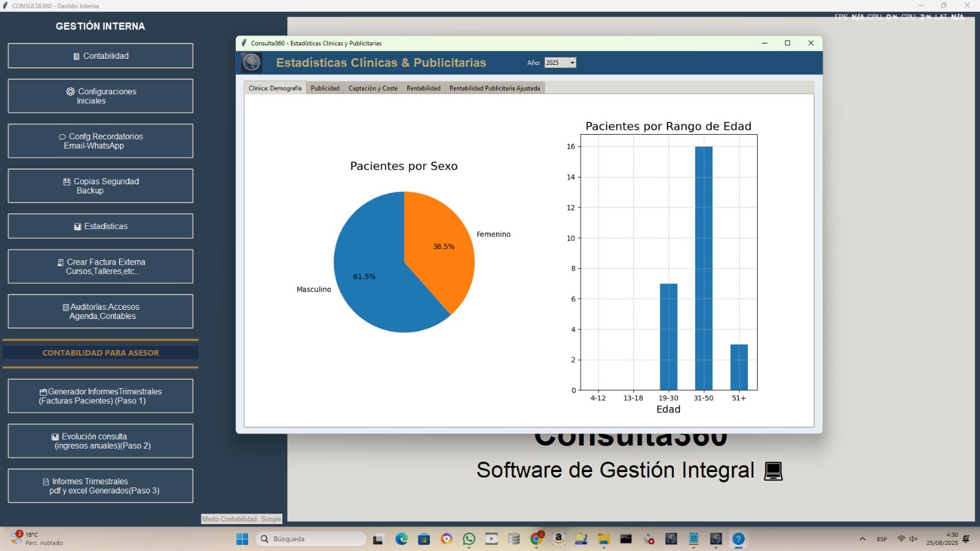Click the blue help question-mark taskbar icon

click(739, 539)
